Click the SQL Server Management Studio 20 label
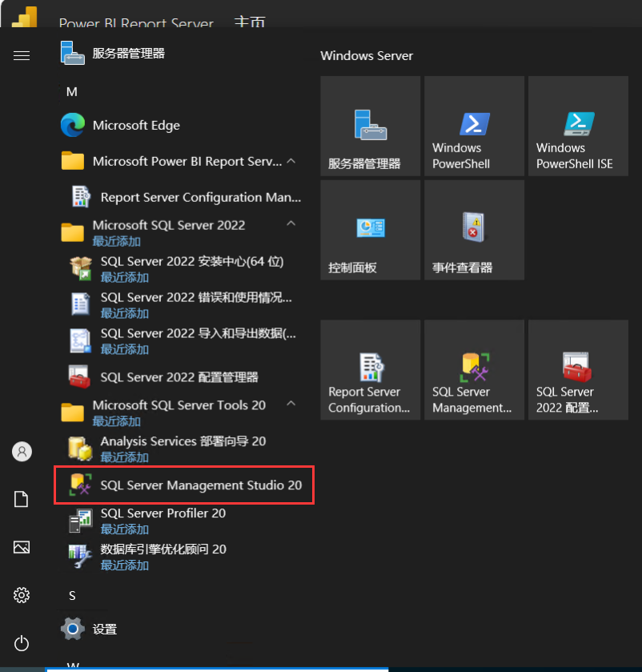The width and height of the screenshot is (642, 672). click(x=201, y=485)
